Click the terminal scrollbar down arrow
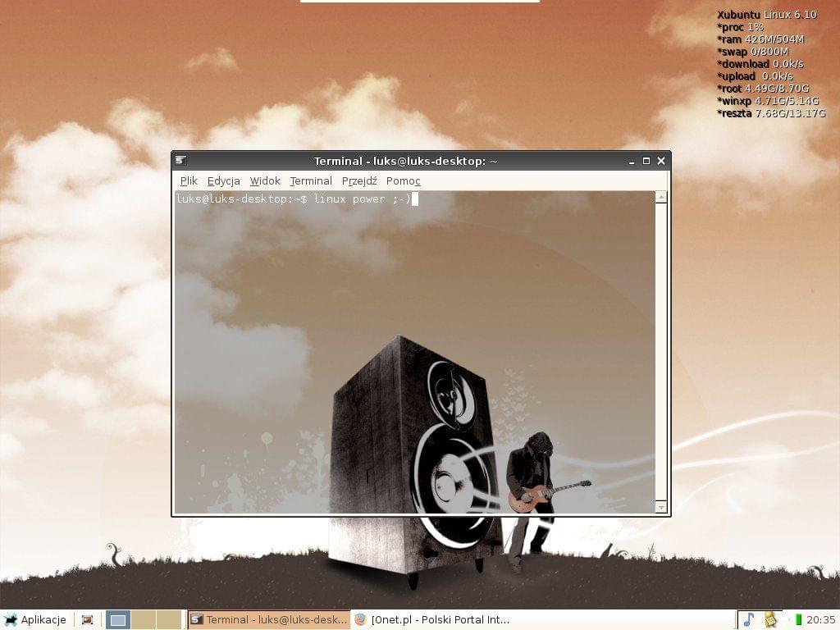840x630 pixels. 661,507
